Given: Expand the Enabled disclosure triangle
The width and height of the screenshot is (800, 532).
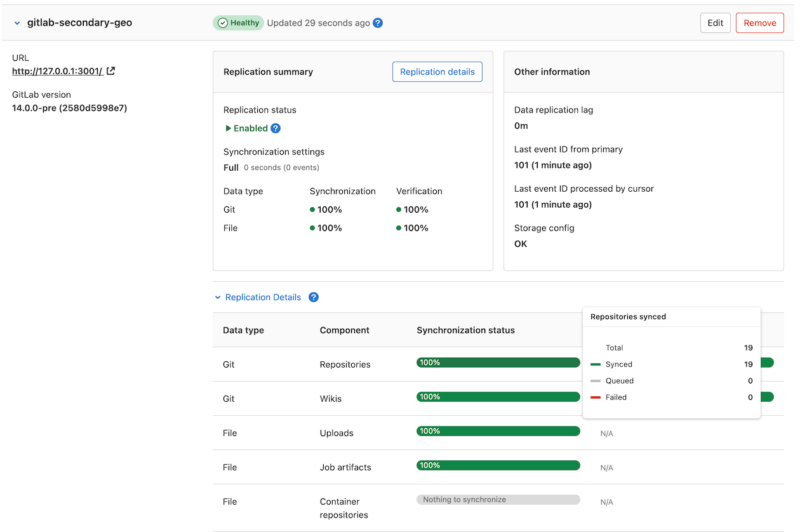Looking at the screenshot, I should pos(227,128).
